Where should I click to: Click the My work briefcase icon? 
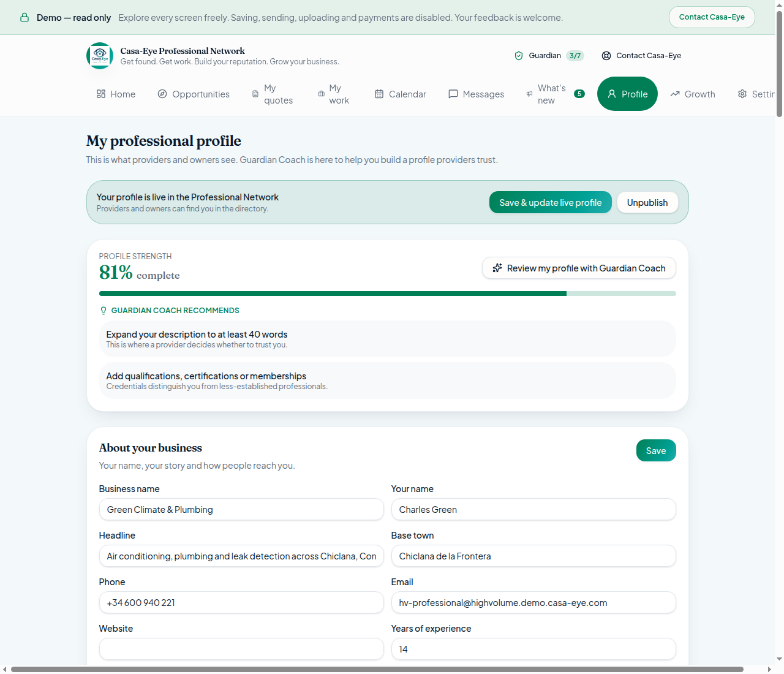click(x=321, y=94)
